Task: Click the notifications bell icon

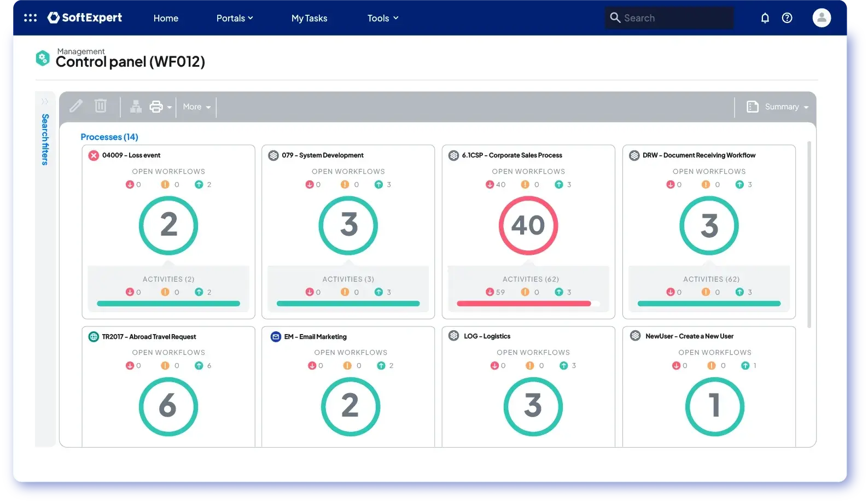Action: click(x=765, y=18)
